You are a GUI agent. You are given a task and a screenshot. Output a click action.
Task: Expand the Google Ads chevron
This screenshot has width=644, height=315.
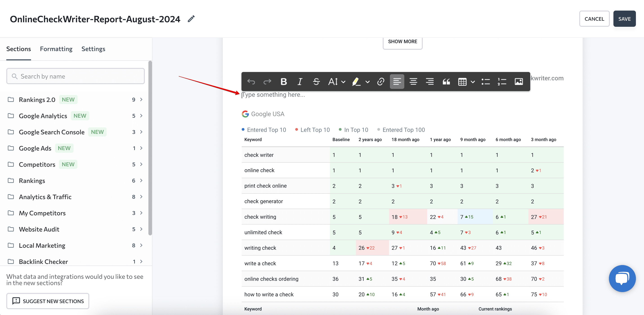141,148
